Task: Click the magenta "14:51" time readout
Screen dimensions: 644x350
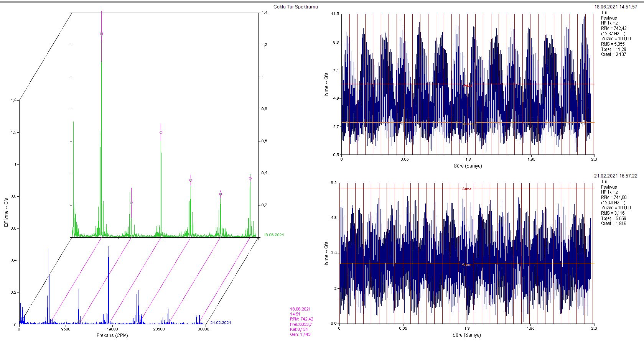Action: coord(295,314)
